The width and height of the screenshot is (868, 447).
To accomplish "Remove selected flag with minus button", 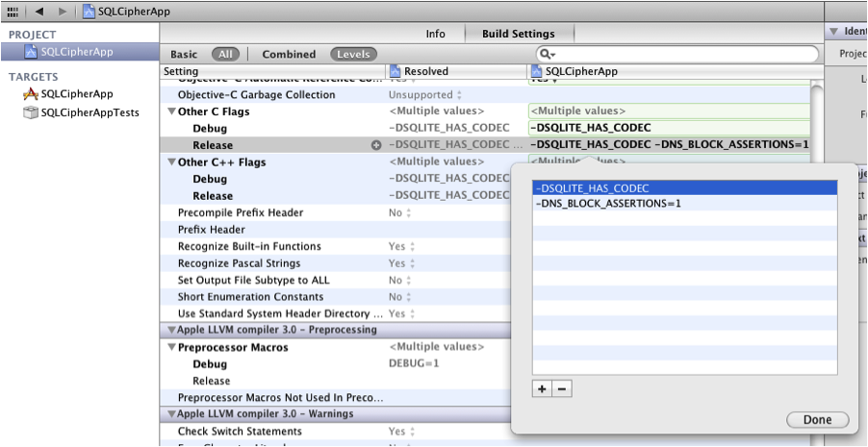I will 562,389.
